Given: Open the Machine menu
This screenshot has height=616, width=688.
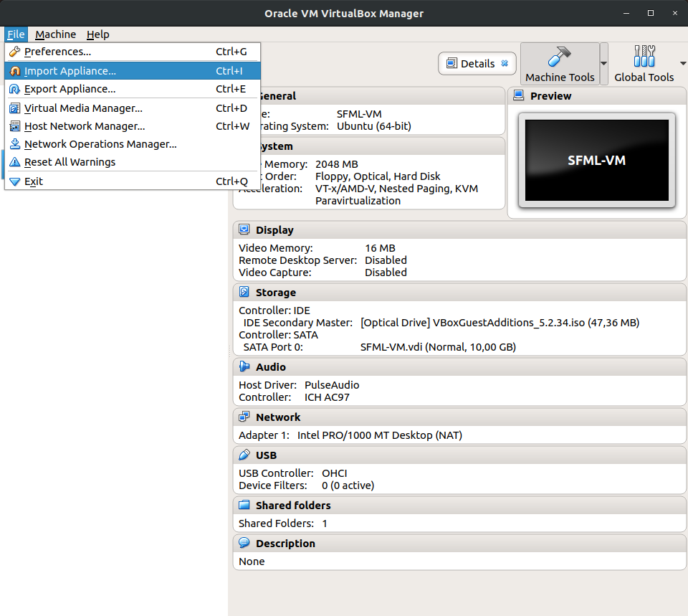Looking at the screenshot, I should 55,34.
